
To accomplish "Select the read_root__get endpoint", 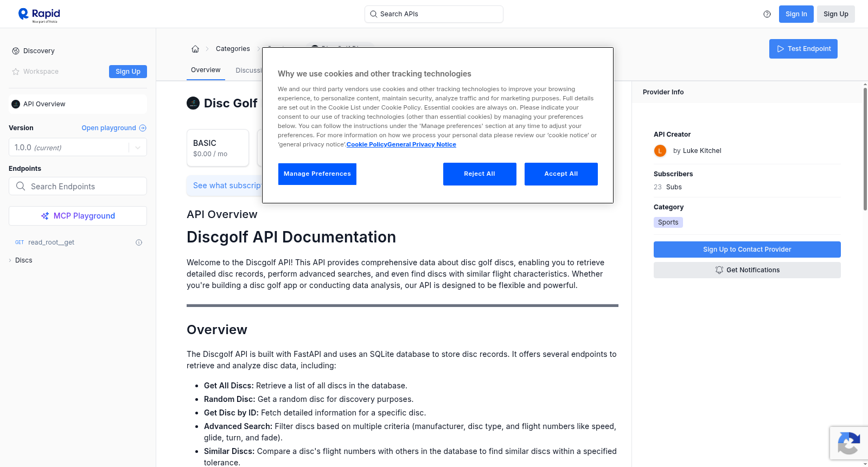I will (x=51, y=242).
